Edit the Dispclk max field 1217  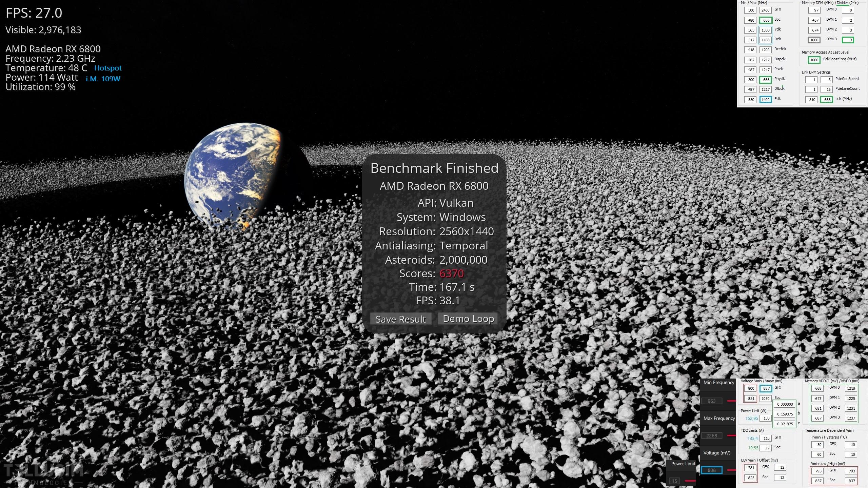coord(766,60)
